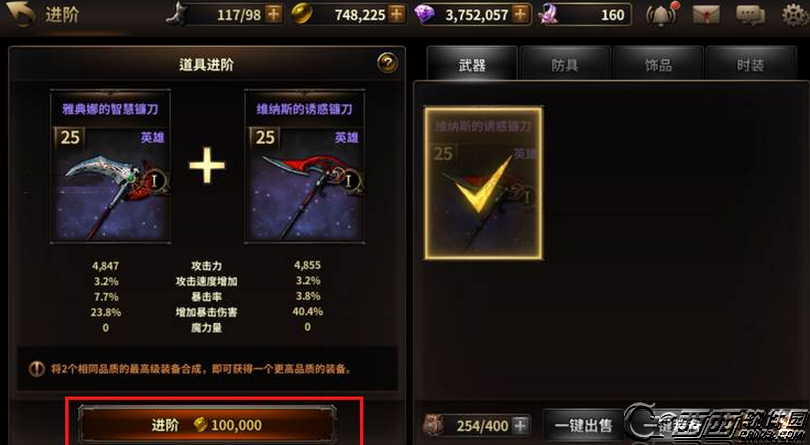Expand inventory capacity beside 254/400

(522, 425)
